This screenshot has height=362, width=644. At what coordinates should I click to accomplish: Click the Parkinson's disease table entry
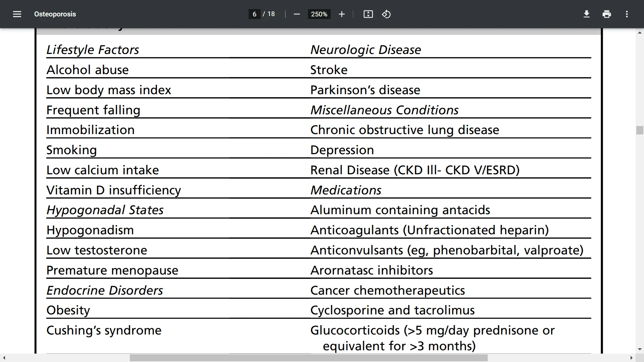point(365,90)
